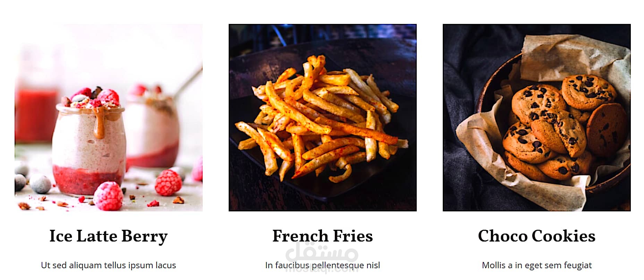
Task: Click the front dessert jar with caramel drip
Action: [x=88, y=146]
